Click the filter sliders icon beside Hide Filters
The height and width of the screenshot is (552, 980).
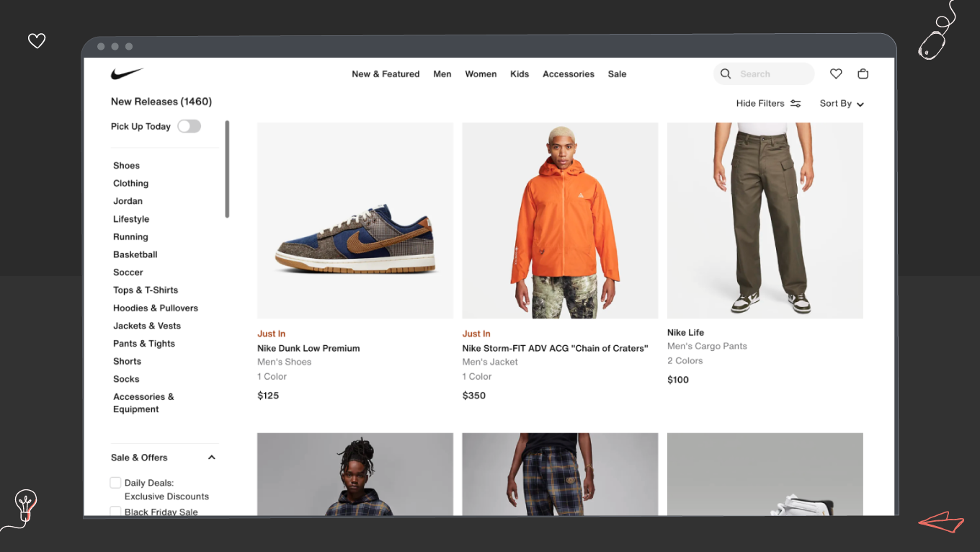(796, 103)
